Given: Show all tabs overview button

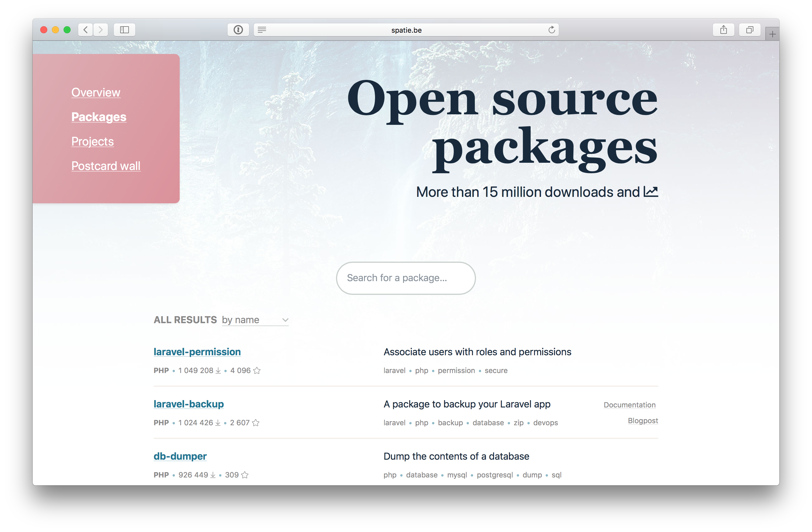Looking at the screenshot, I should click(749, 30).
